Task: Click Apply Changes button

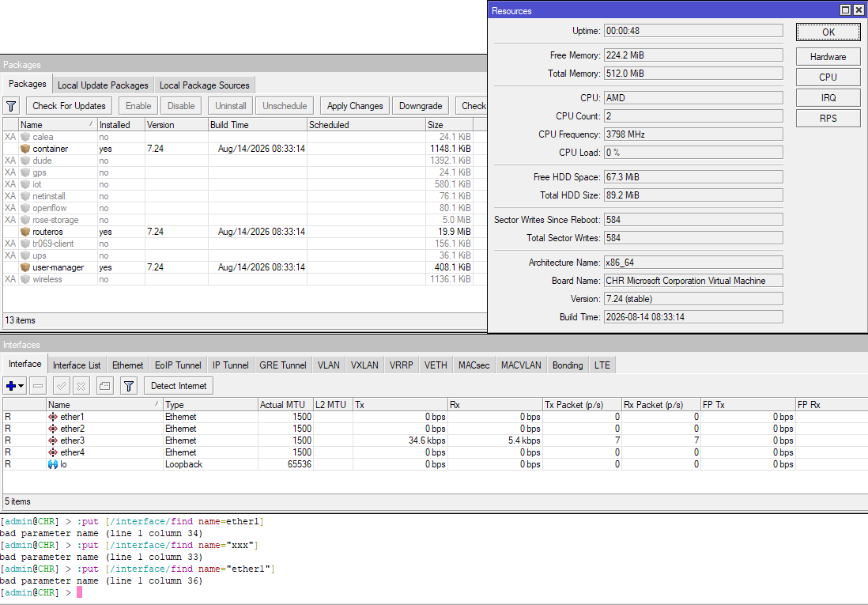Action: (x=355, y=106)
